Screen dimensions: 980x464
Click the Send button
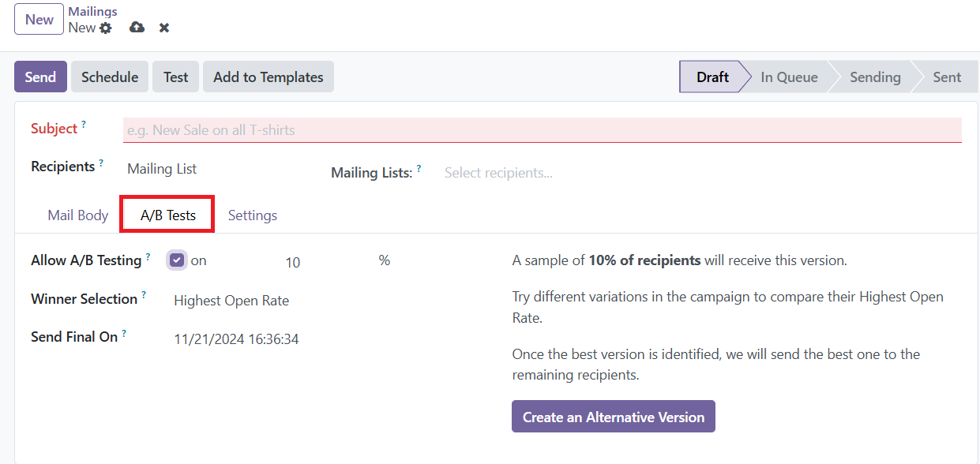click(x=40, y=77)
